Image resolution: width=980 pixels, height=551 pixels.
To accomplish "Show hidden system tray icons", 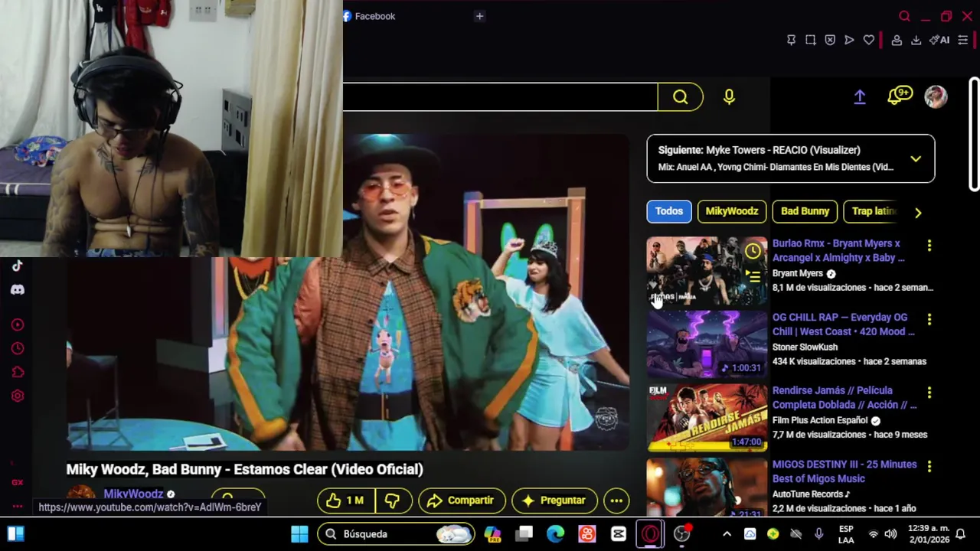I will (727, 534).
